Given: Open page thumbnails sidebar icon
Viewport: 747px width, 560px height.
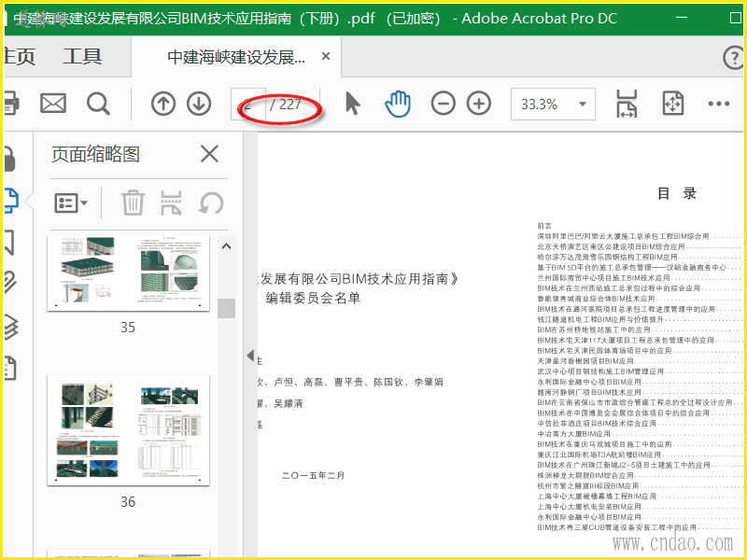Looking at the screenshot, I should (x=11, y=200).
